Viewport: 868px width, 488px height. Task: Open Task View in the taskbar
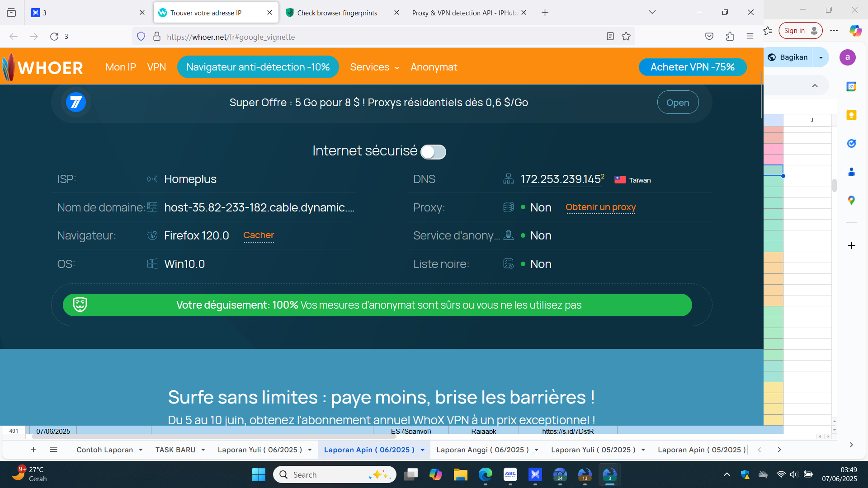coord(411,475)
